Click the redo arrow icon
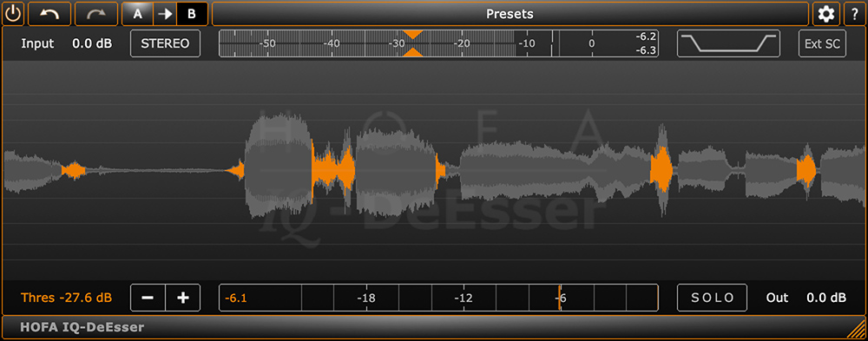This screenshot has width=868, height=341. 96,14
